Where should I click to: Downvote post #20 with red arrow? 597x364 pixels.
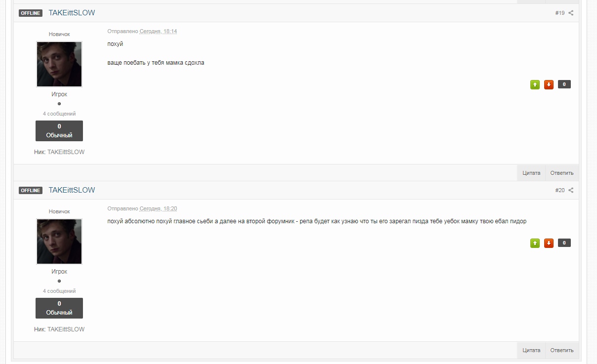coord(549,243)
